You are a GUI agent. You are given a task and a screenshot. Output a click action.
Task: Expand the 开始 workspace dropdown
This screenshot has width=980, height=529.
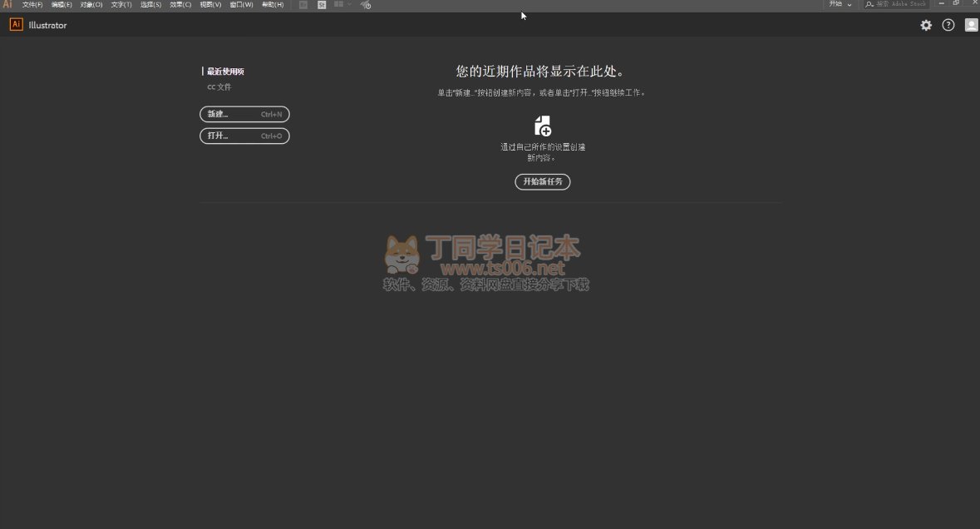[x=840, y=4]
